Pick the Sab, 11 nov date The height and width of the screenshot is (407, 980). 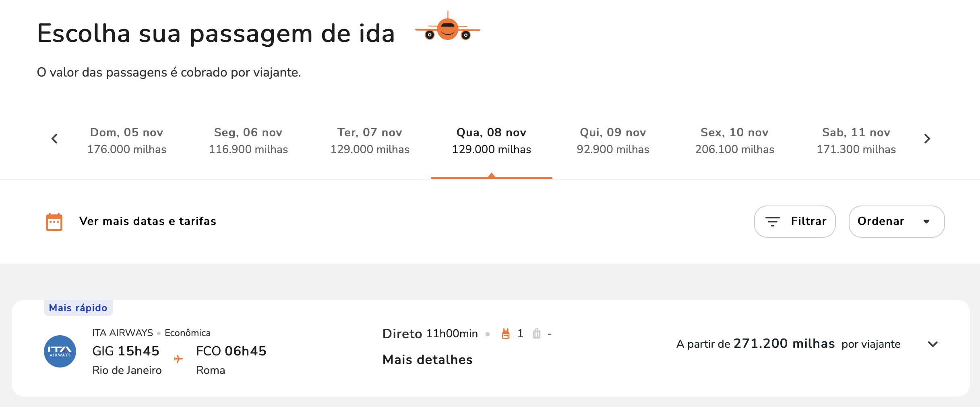856,141
